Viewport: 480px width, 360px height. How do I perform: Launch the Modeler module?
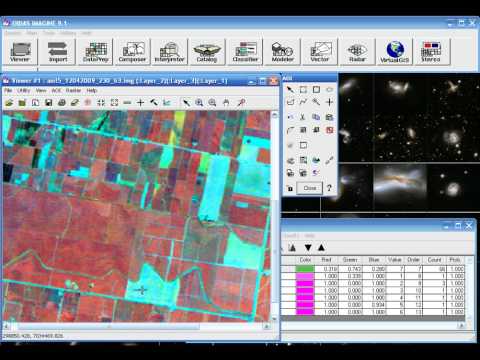(x=282, y=52)
